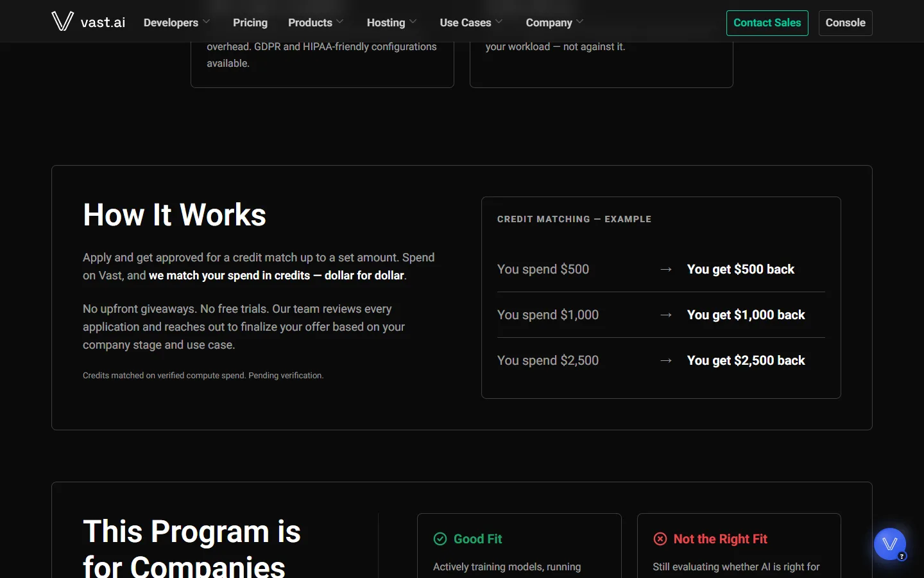Click the arrow next to You spend $1,000
This screenshot has height=578, width=924.
click(666, 315)
